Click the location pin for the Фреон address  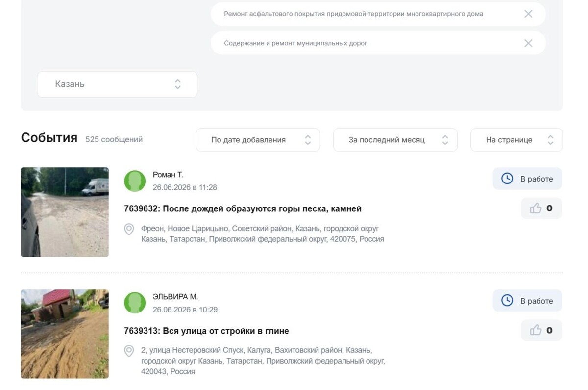tap(129, 229)
